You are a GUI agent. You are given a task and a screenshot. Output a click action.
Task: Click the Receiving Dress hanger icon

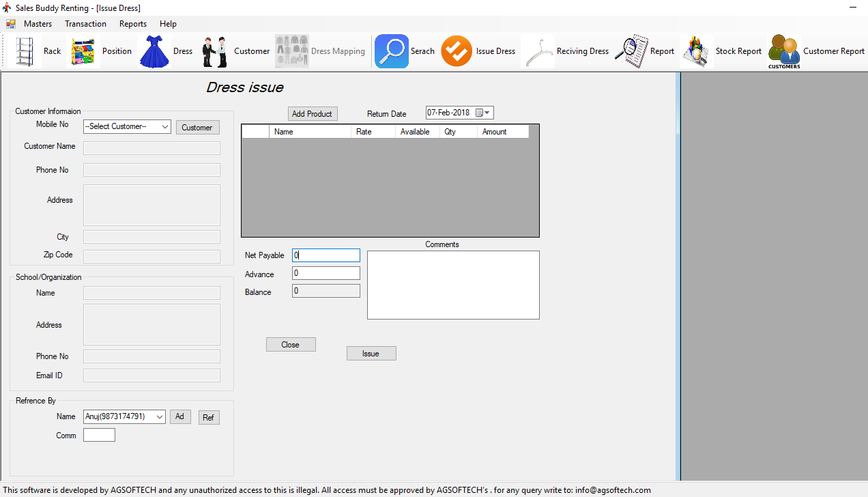[538, 51]
